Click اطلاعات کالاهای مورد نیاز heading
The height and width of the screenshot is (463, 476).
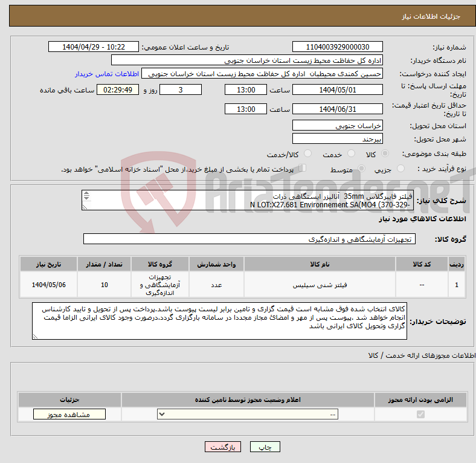tap(422, 219)
